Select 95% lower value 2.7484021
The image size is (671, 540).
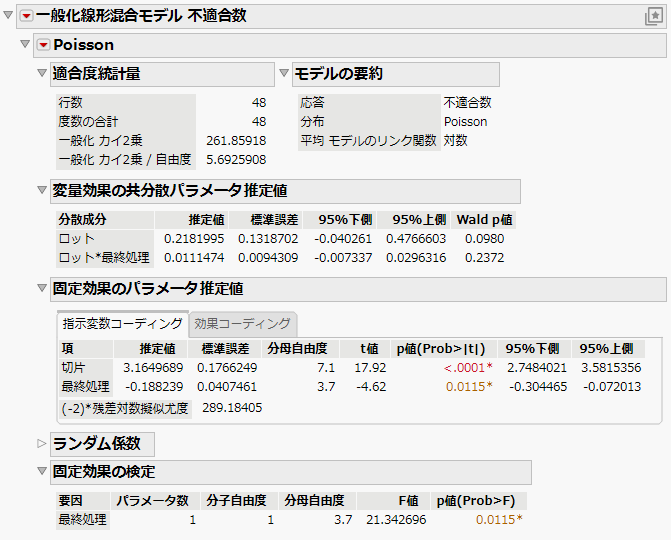537,368
